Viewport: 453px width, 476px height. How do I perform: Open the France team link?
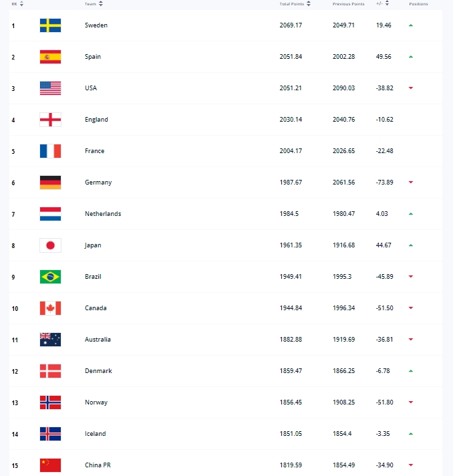click(94, 151)
